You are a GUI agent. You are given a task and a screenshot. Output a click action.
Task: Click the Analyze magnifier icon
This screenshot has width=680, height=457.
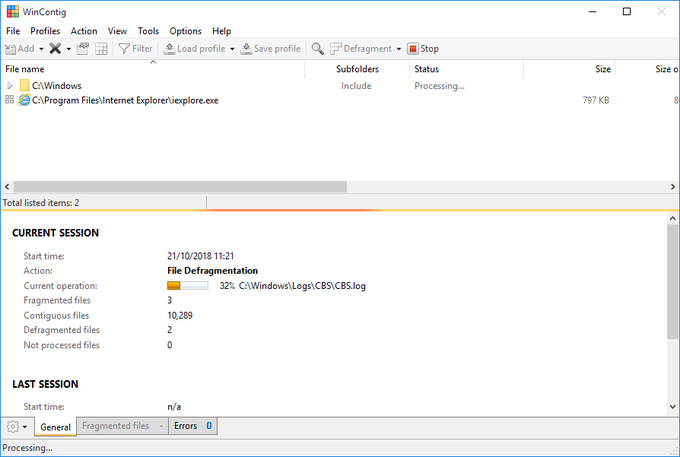(317, 49)
